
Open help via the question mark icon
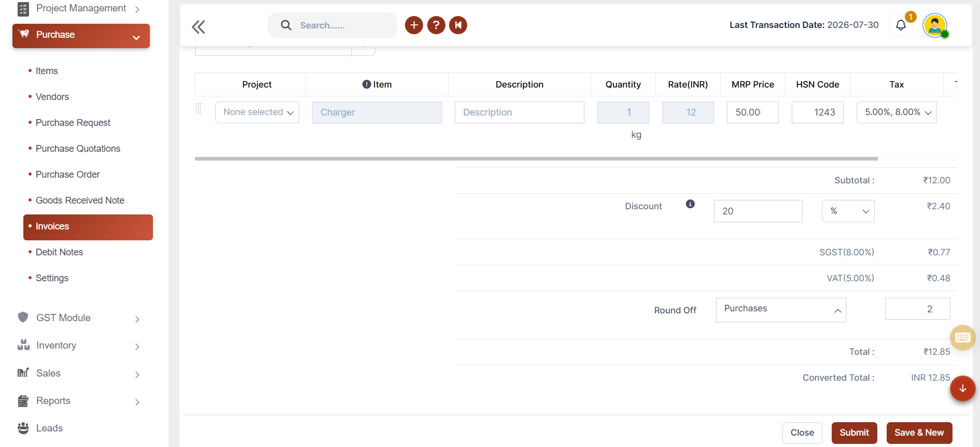(x=436, y=25)
